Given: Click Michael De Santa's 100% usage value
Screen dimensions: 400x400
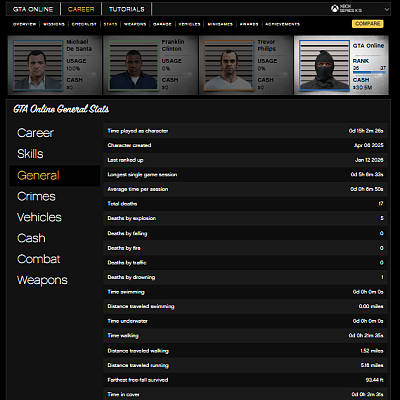Looking at the screenshot, I should point(73,68).
